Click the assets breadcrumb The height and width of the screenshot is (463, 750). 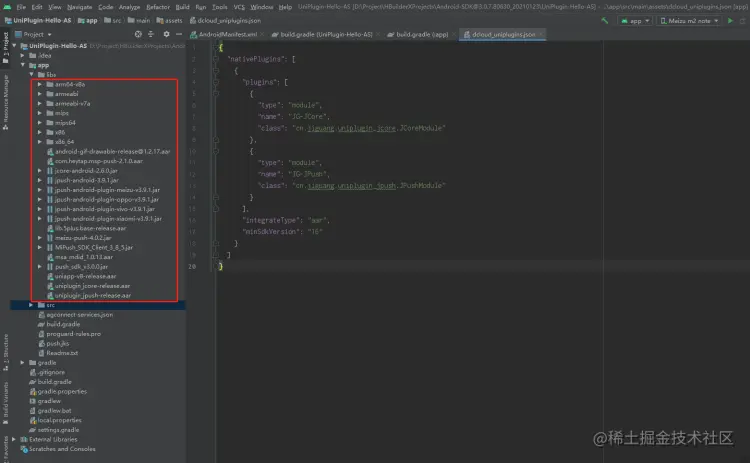point(169,21)
